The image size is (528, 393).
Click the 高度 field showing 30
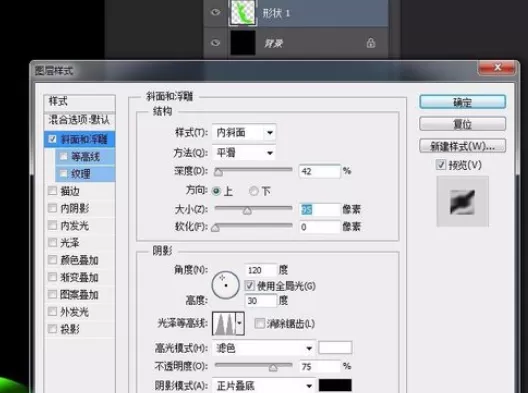coord(261,300)
